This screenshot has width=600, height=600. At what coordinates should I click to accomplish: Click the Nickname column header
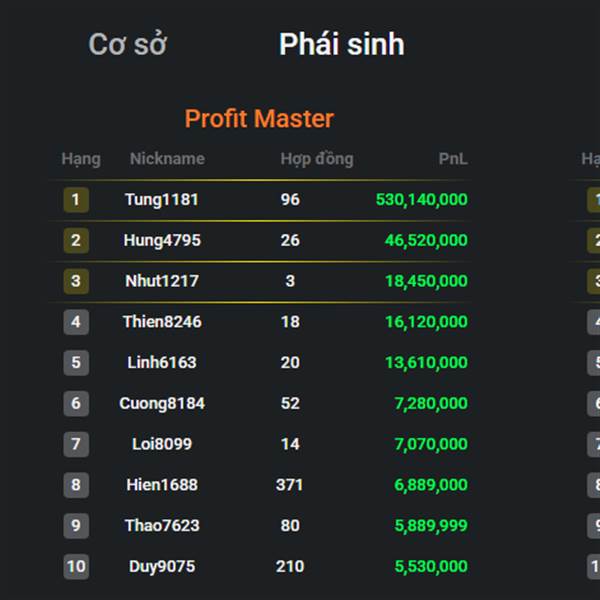coord(166,159)
